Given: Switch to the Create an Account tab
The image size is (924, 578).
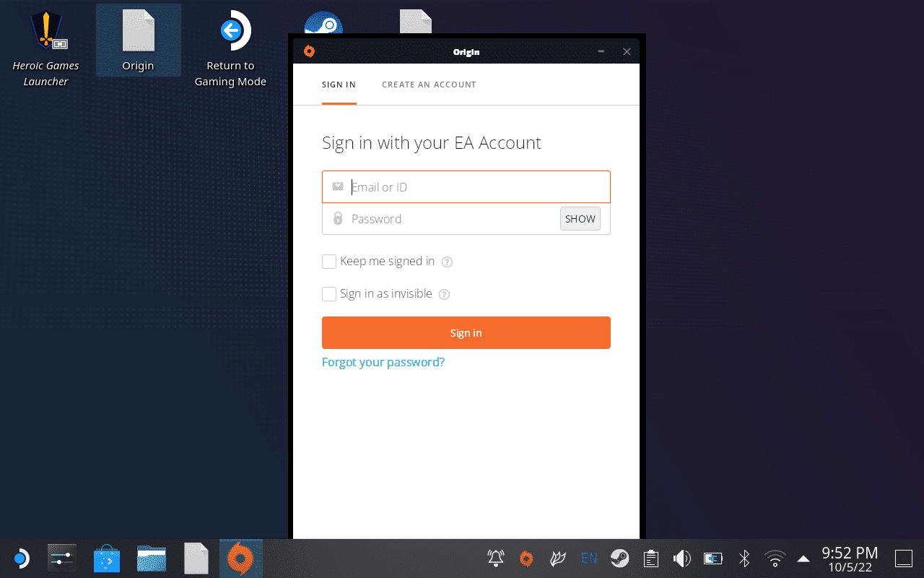Looking at the screenshot, I should coord(429,85).
